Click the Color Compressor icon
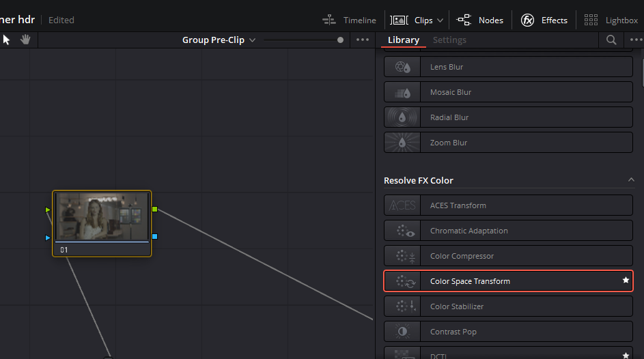The image size is (644, 359). pos(402,256)
